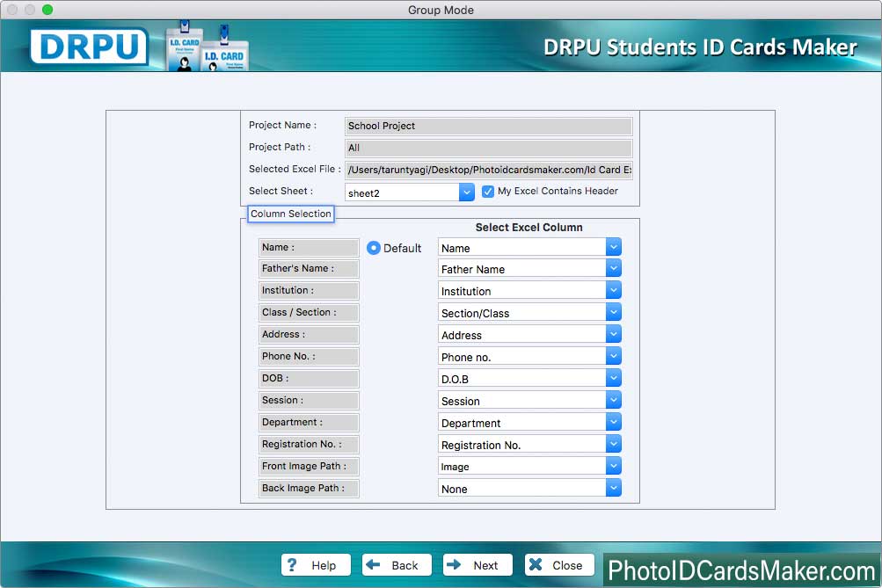Click the Class / Section : label
The height and width of the screenshot is (588, 882).
[309, 313]
